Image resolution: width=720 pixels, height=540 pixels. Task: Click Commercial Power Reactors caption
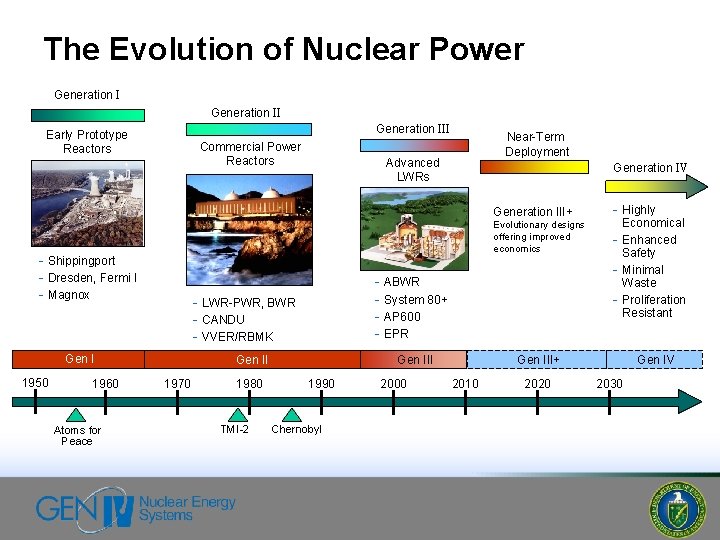click(x=250, y=153)
